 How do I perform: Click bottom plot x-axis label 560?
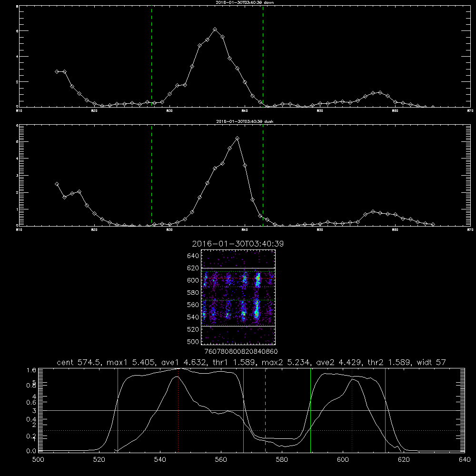tap(221, 460)
